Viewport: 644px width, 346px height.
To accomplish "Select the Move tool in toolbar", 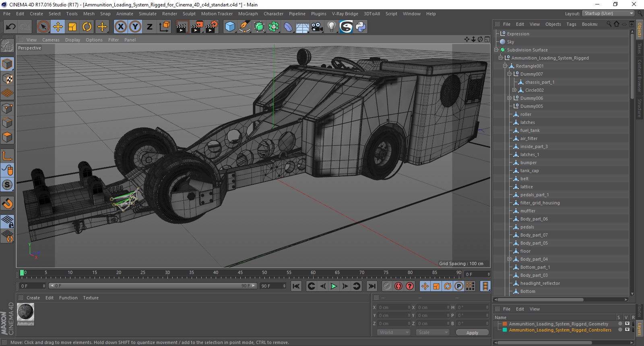I will (x=58, y=27).
